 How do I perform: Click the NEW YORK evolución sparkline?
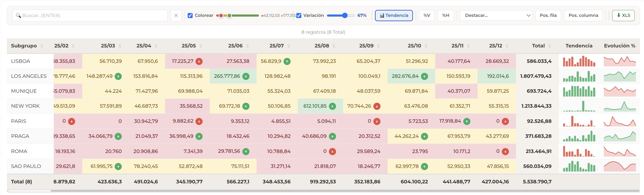(x=620, y=106)
